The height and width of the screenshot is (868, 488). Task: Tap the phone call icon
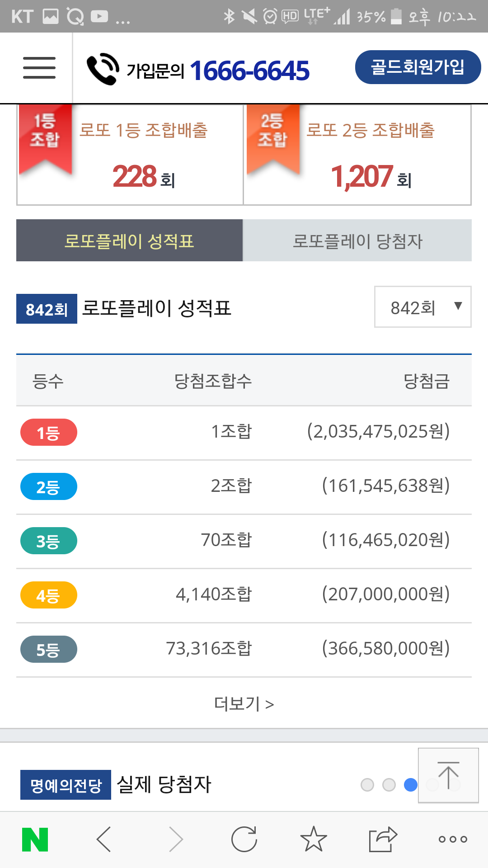(103, 69)
